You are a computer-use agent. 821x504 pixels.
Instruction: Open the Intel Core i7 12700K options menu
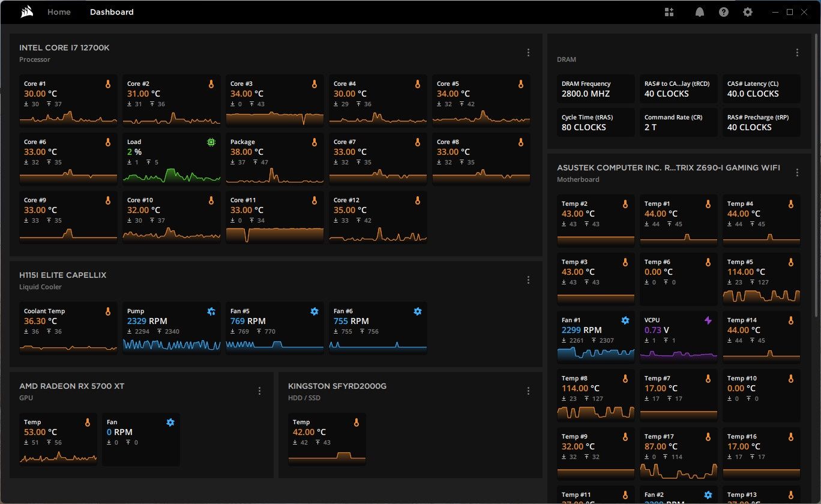[x=528, y=53]
